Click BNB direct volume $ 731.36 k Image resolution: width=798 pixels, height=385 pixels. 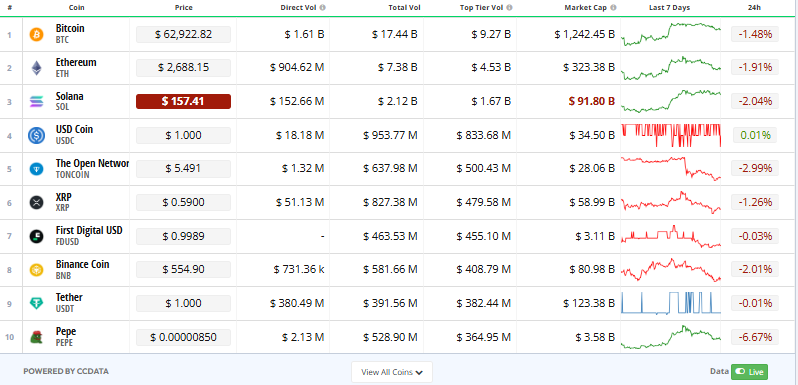pyautogui.click(x=299, y=269)
